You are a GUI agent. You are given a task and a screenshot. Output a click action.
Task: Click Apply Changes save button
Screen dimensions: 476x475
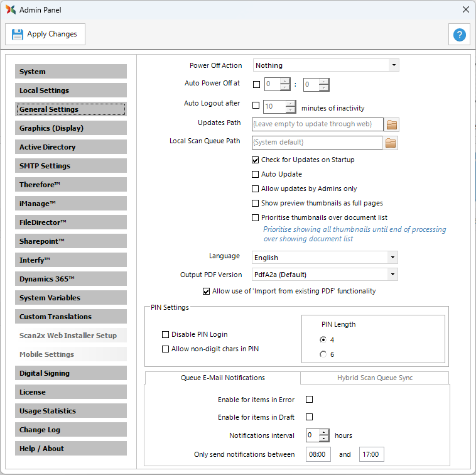pos(45,34)
